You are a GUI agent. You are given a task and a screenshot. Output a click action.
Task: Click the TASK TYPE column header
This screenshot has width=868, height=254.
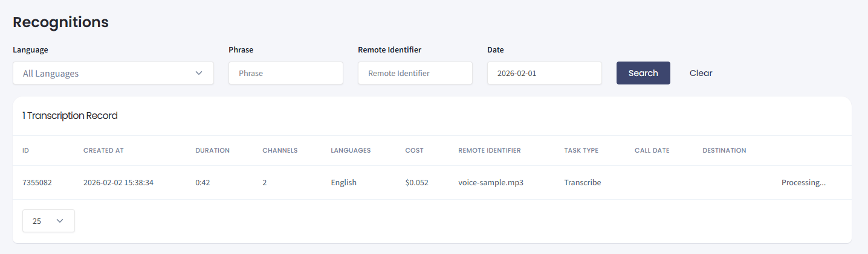581,150
